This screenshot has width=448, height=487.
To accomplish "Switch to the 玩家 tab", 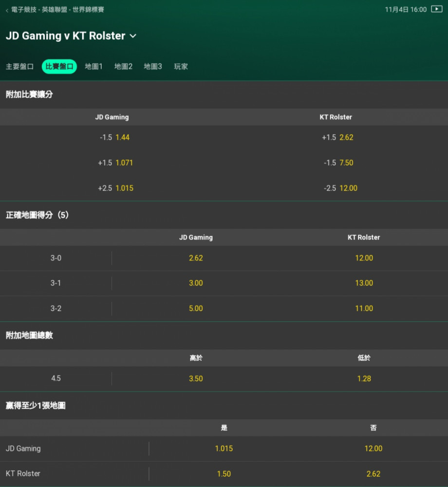I will point(181,66).
